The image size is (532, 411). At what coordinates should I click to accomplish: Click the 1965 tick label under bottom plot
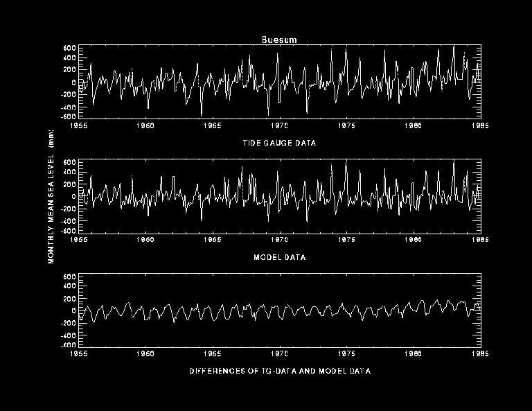(x=213, y=354)
